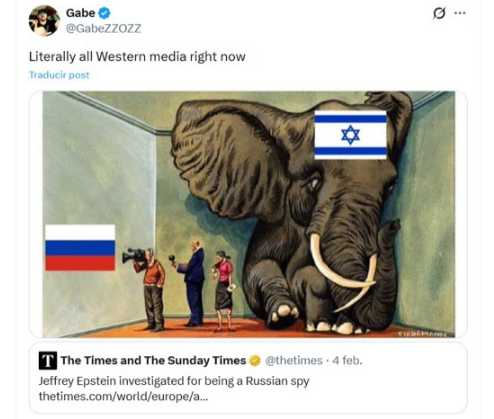Open the thetimes.com/world/europe link
494x419 pixels.
click(x=123, y=396)
